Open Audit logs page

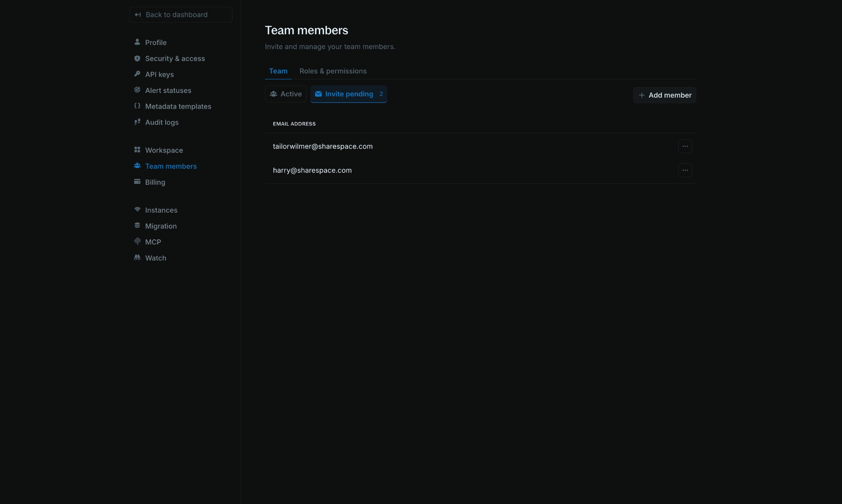point(162,122)
